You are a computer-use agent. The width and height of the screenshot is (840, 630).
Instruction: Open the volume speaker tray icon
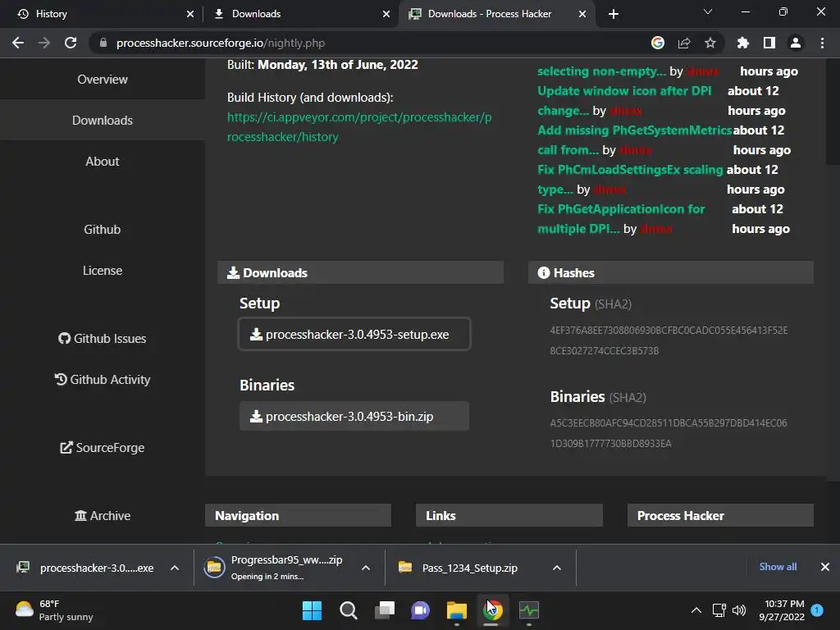(x=739, y=610)
